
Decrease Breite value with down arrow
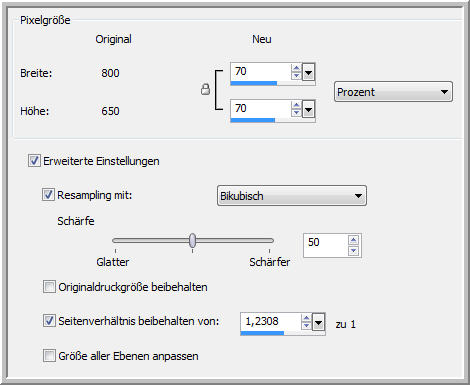click(x=296, y=76)
